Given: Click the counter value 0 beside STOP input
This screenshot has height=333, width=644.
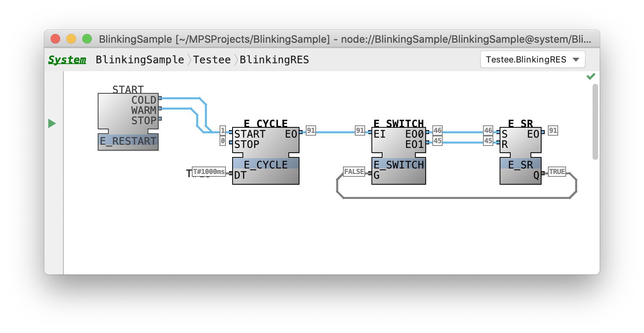Looking at the screenshot, I should point(223,141).
